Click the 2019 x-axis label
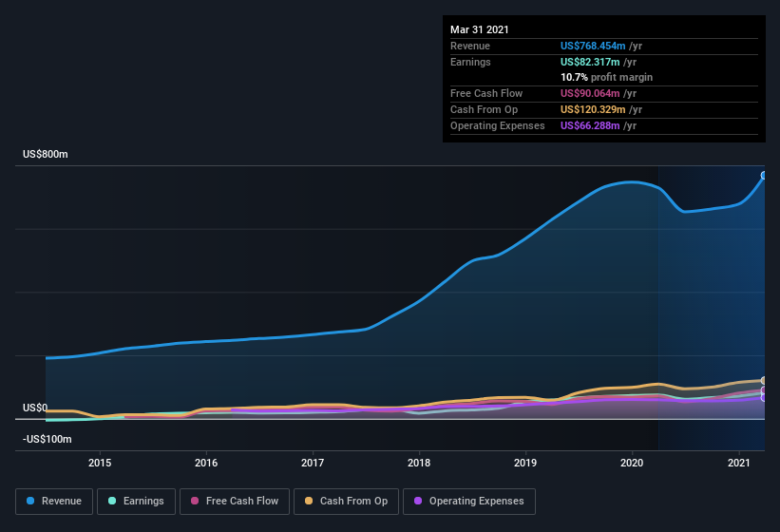The height and width of the screenshot is (532, 780). (525, 463)
